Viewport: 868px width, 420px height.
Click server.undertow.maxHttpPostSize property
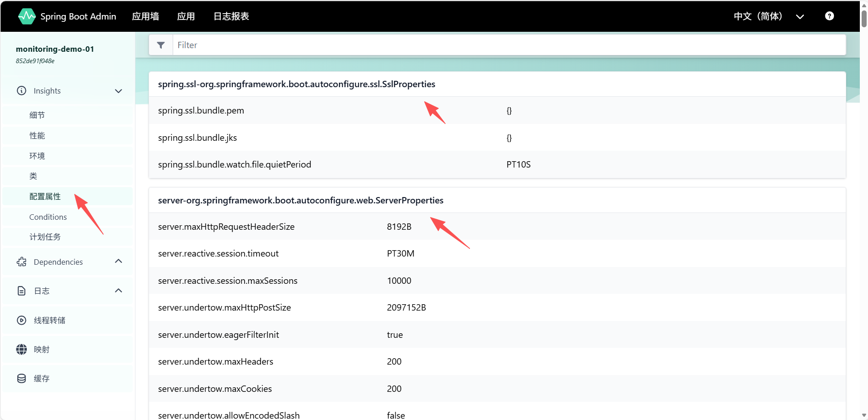[224, 307]
